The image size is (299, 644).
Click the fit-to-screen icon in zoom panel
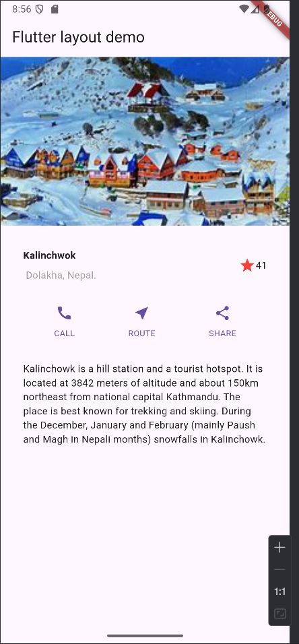(x=279, y=614)
